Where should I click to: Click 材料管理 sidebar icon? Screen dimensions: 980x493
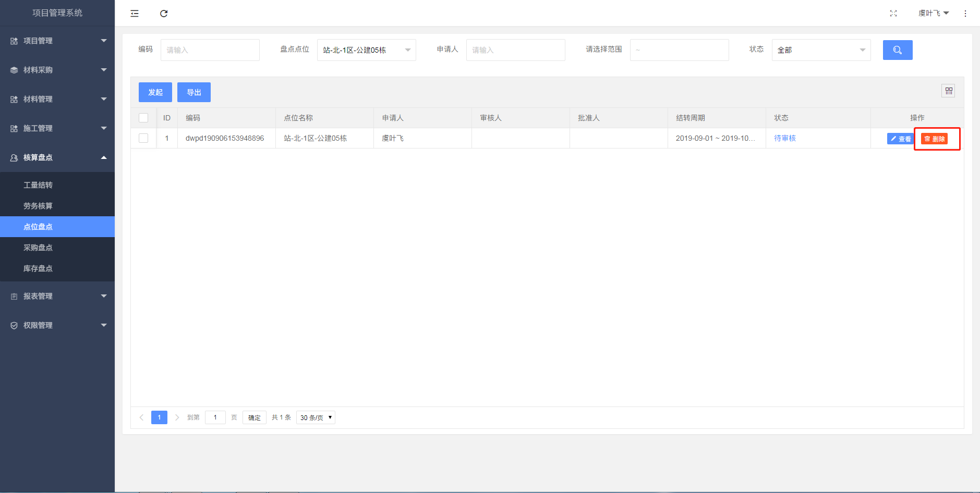click(14, 99)
